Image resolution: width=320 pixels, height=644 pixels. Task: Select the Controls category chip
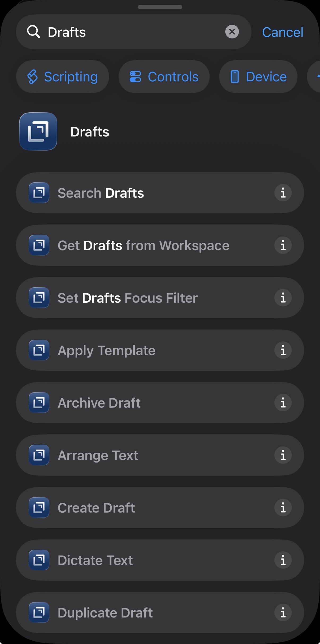pos(164,77)
